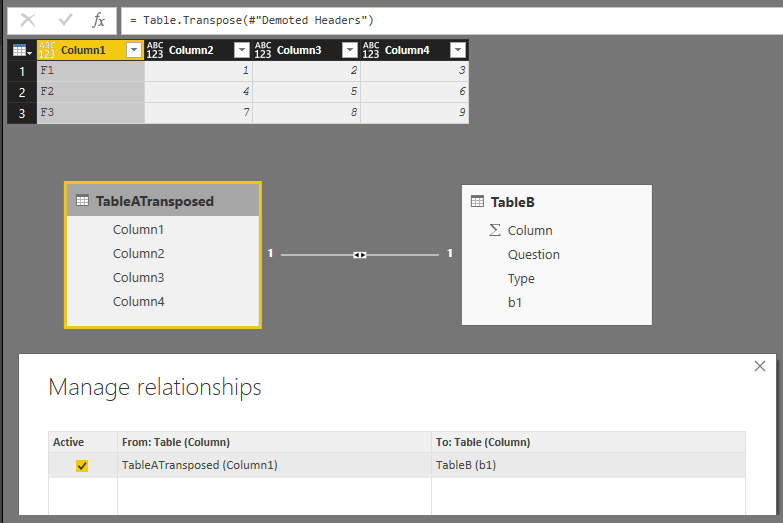Click the TableATransposed table icon
783x523 pixels.
point(82,201)
